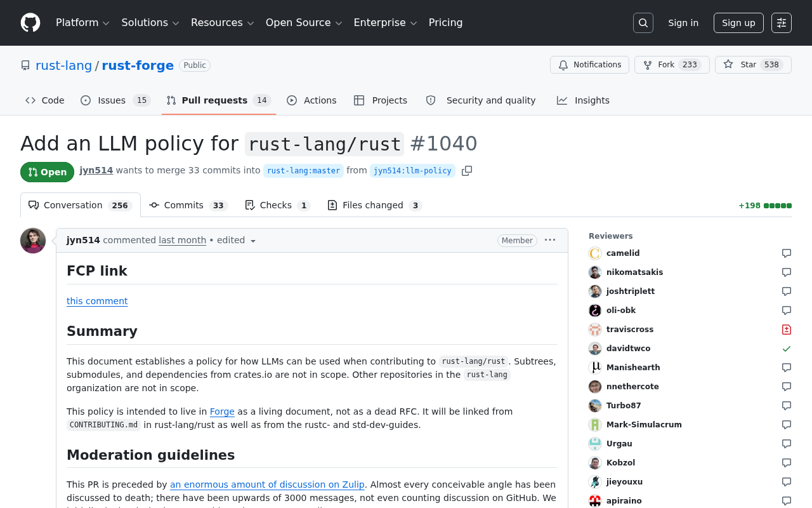
Task: Open oli-obk's avatar in Reviewers
Action: point(595,311)
